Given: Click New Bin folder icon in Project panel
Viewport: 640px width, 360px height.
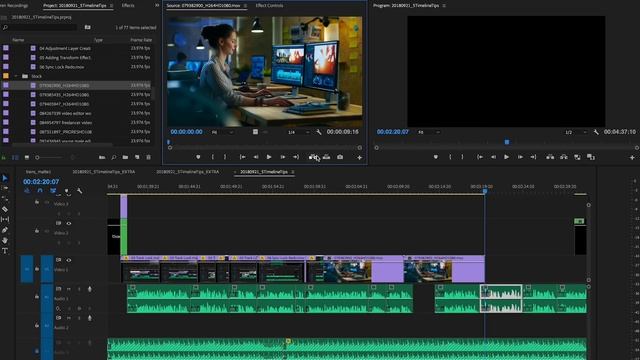Looking at the screenshot, I should click(x=125, y=157).
